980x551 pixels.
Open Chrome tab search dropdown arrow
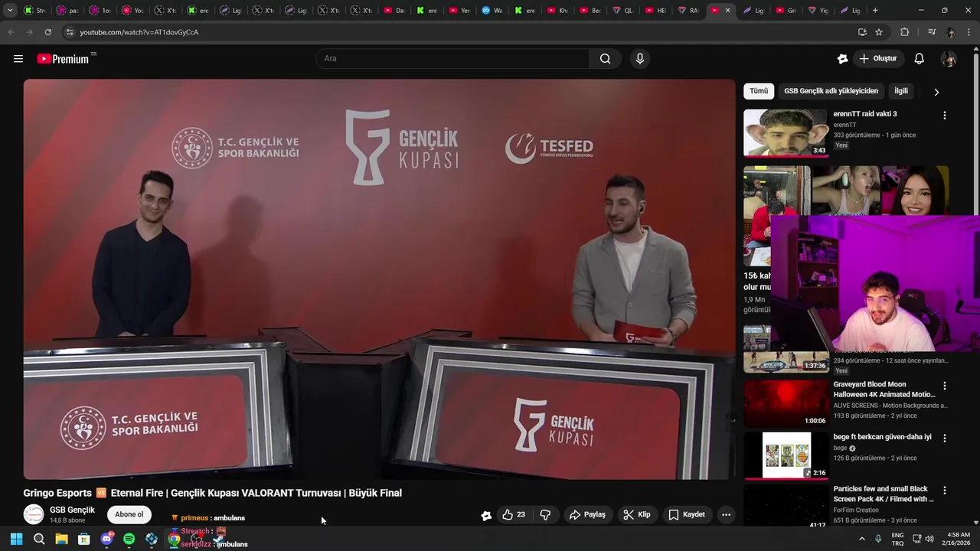click(10, 10)
